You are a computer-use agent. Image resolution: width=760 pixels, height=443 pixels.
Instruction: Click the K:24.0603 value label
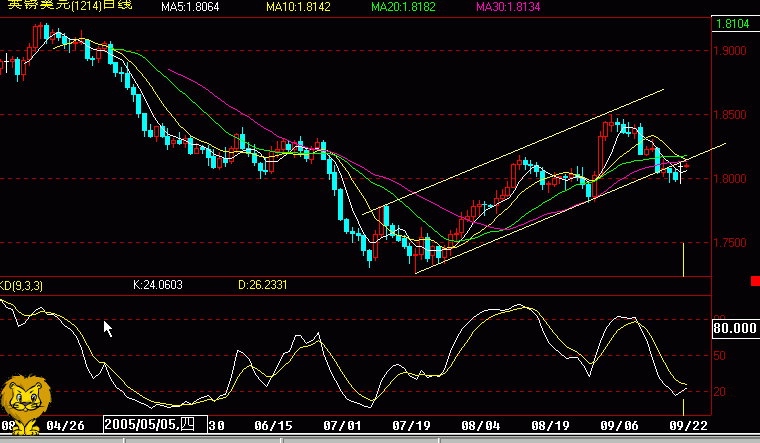158,285
